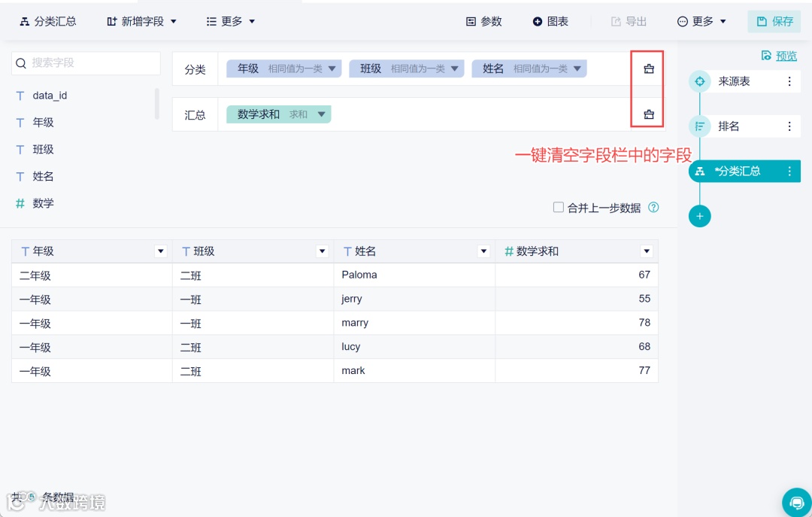
Task: Open the 来源表 node options menu
Action: (789, 81)
